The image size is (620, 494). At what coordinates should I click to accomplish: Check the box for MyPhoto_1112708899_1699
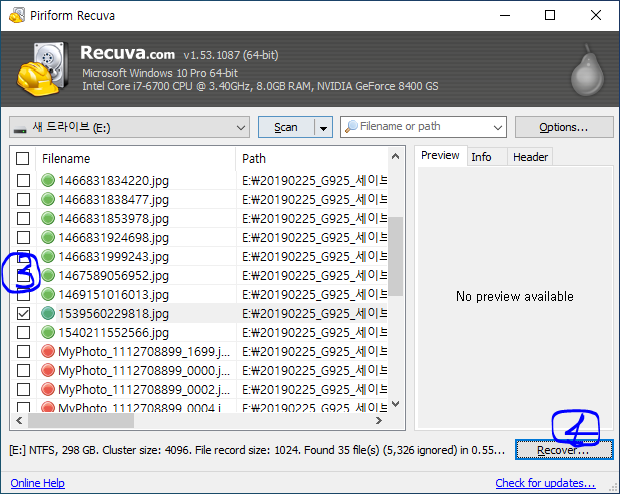click(23, 351)
